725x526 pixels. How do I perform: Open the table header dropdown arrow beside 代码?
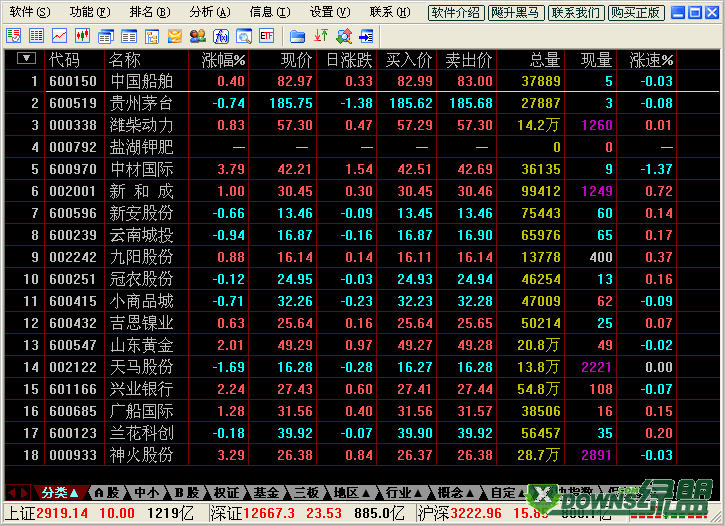26,58
